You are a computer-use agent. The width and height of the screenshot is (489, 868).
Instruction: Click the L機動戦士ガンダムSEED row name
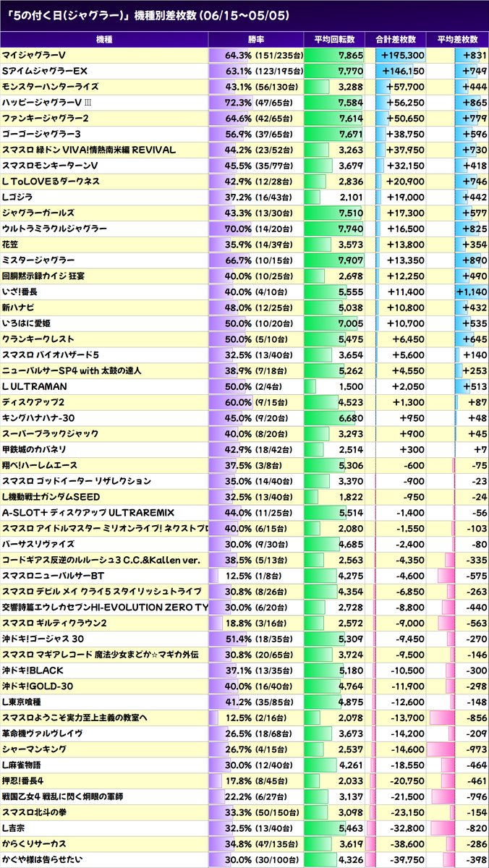click(x=51, y=497)
